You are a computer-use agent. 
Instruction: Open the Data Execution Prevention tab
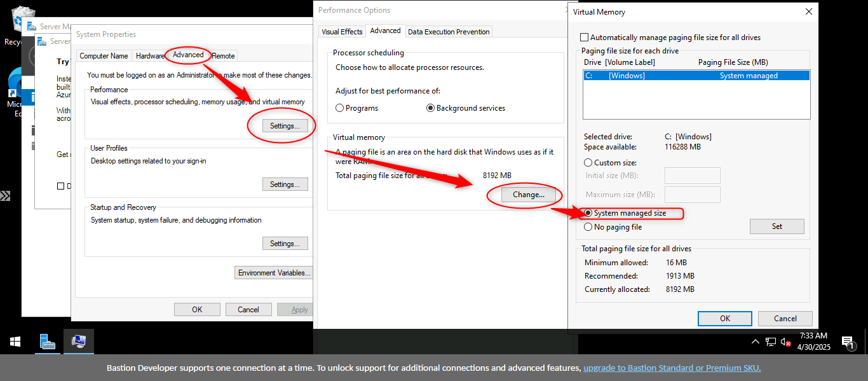pos(449,32)
